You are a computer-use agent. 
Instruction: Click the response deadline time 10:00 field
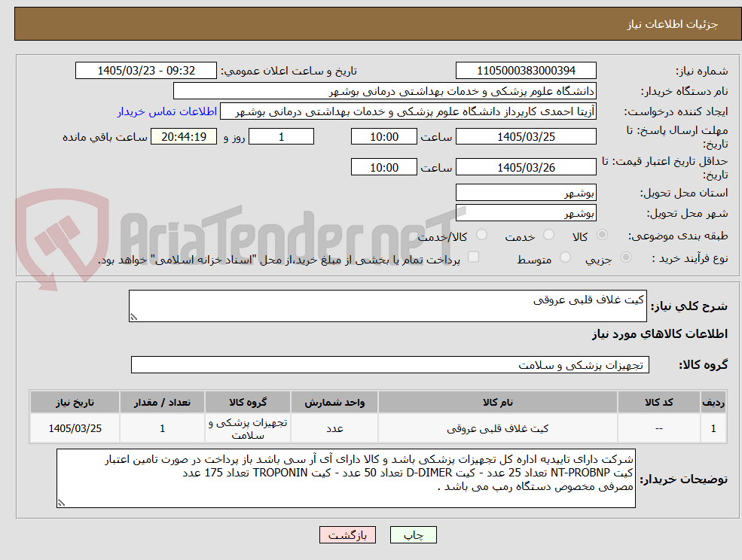click(x=383, y=137)
